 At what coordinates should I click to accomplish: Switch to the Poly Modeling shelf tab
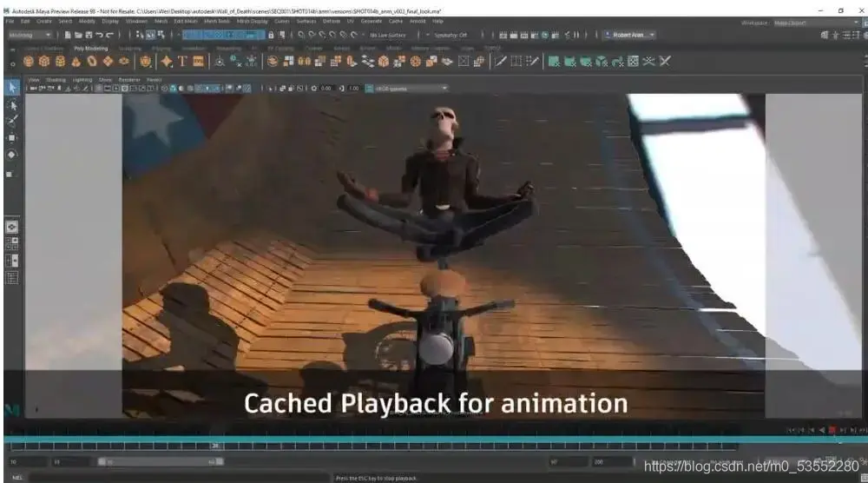click(x=91, y=48)
